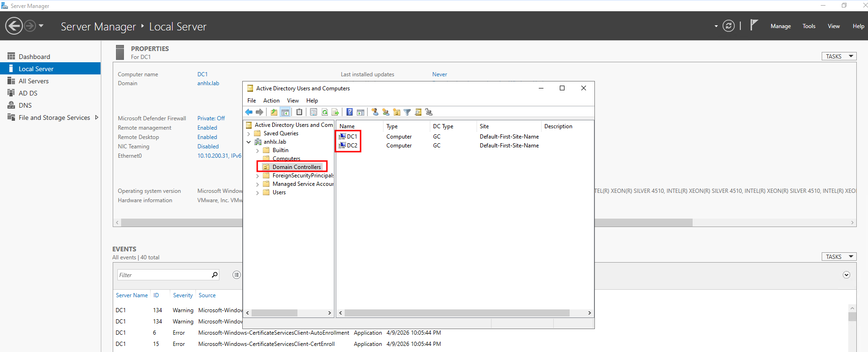The width and height of the screenshot is (868, 352).
Task: Toggle the Show/Hide Console Tree button
Action: pos(285,112)
